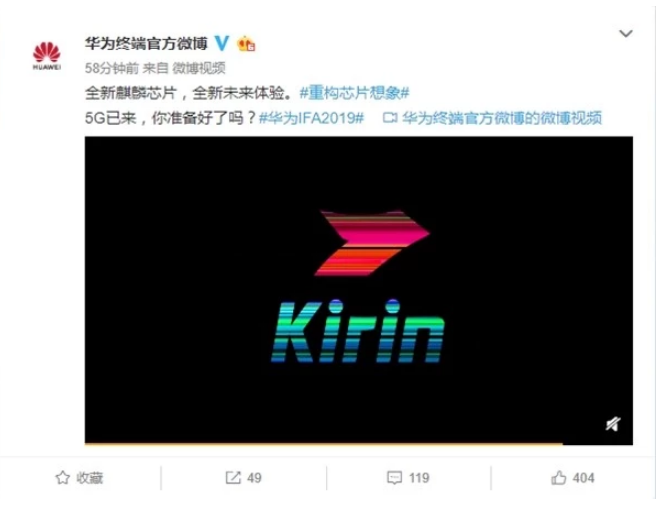Viewport: 658px width, 505px height.
Task: Open the #重构芯片想象# hashtag
Action: click(354, 93)
